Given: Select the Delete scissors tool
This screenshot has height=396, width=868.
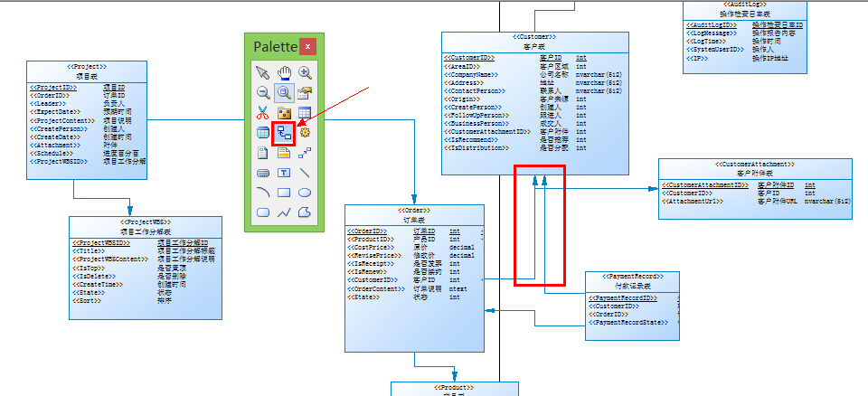Looking at the screenshot, I should point(263,113).
